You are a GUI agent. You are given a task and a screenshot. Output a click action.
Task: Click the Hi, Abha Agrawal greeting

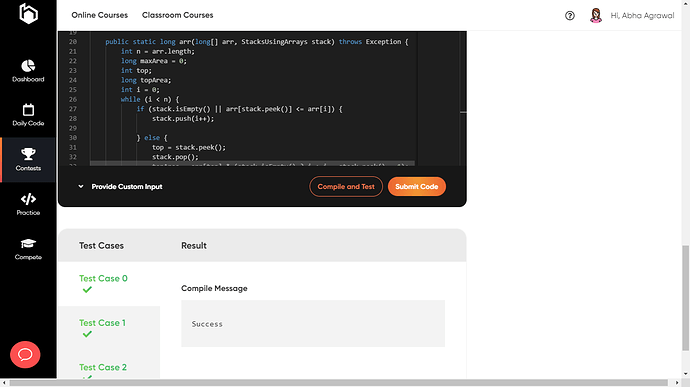click(642, 16)
